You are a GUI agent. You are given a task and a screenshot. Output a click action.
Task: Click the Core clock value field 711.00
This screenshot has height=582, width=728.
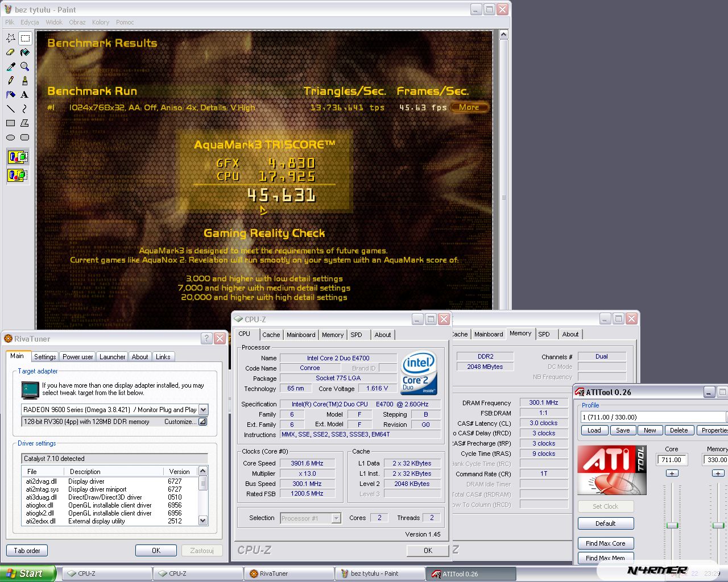click(x=672, y=460)
